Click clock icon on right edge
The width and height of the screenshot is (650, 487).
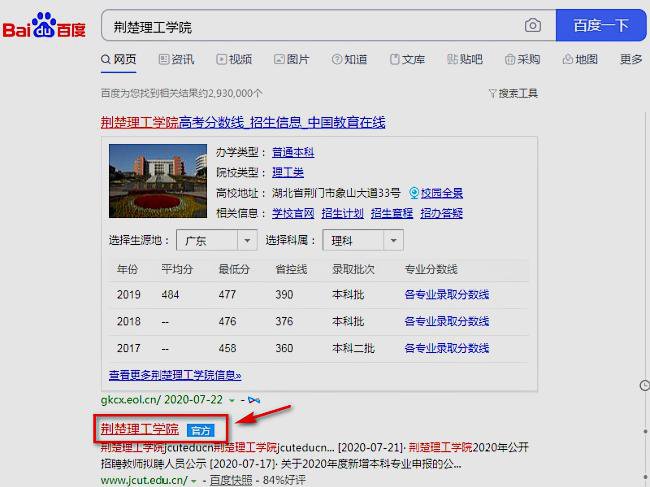645,385
